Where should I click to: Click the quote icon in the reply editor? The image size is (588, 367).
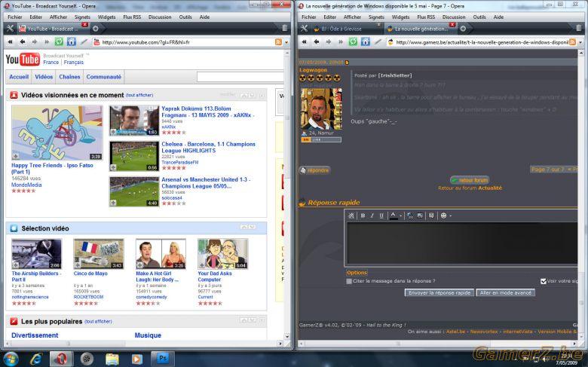(x=431, y=216)
